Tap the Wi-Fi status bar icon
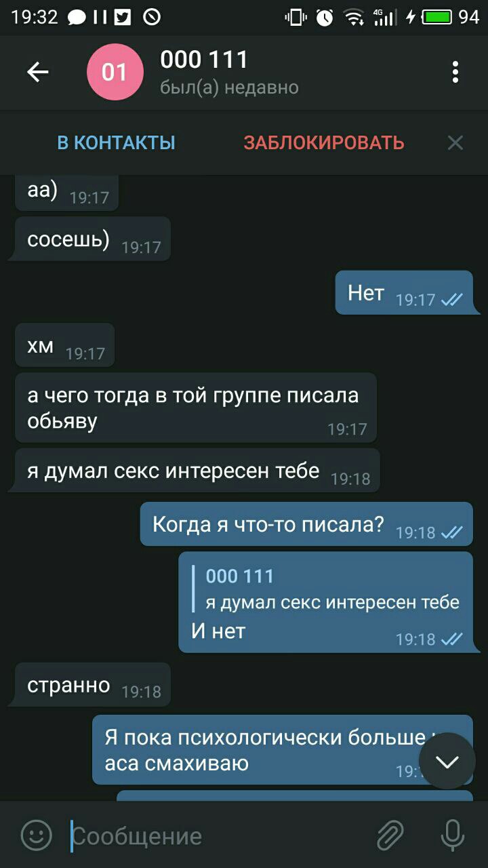Screen dimensions: 488x868 [x=353, y=17]
